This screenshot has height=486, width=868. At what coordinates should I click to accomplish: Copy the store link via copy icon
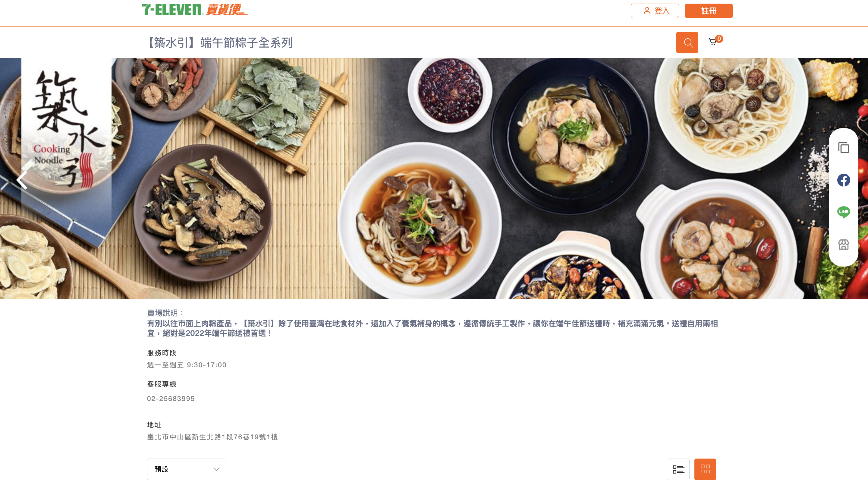pos(843,148)
